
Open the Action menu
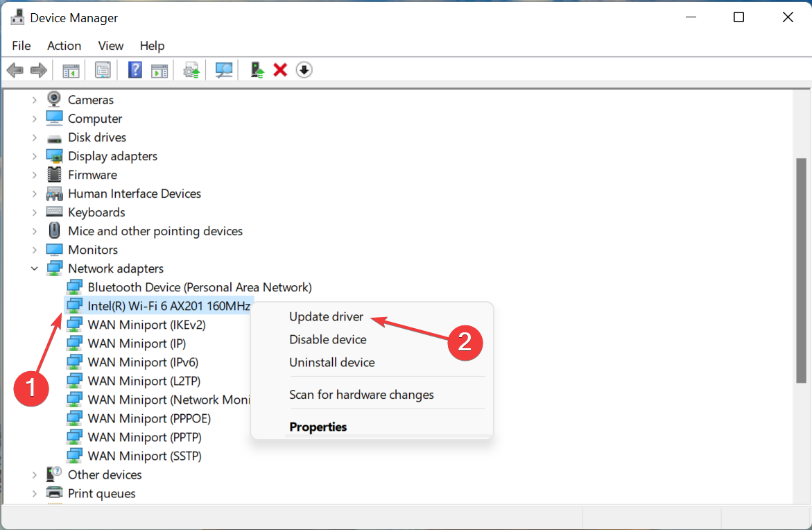(64, 46)
